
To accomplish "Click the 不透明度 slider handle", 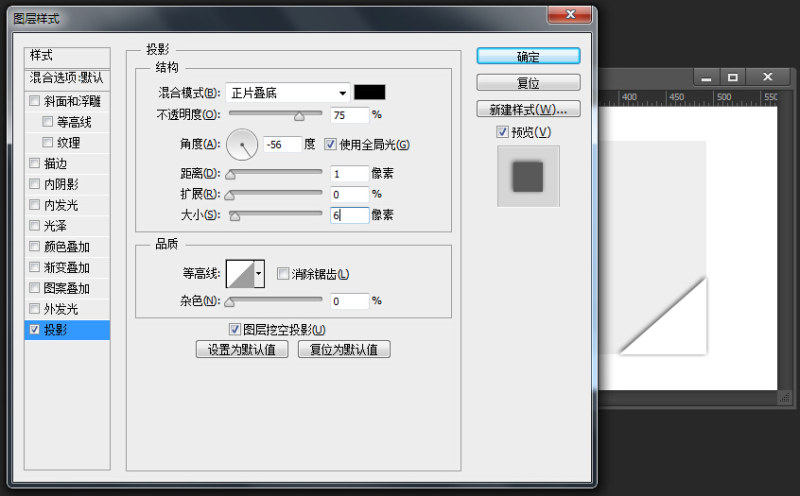I will click(x=299, y=116).
